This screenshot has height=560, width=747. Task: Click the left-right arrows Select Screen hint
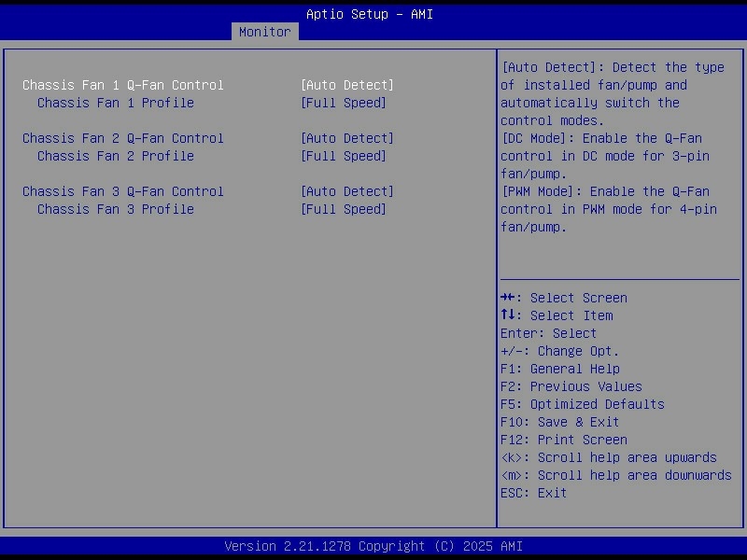coord(564,298)
